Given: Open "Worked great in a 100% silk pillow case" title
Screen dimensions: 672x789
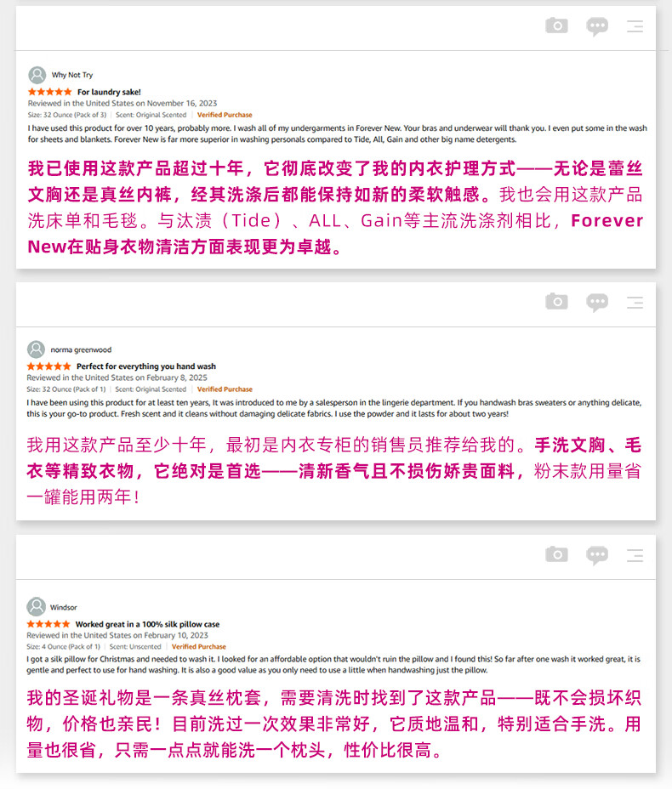Looking at the screenshot, I should (147, 624).
